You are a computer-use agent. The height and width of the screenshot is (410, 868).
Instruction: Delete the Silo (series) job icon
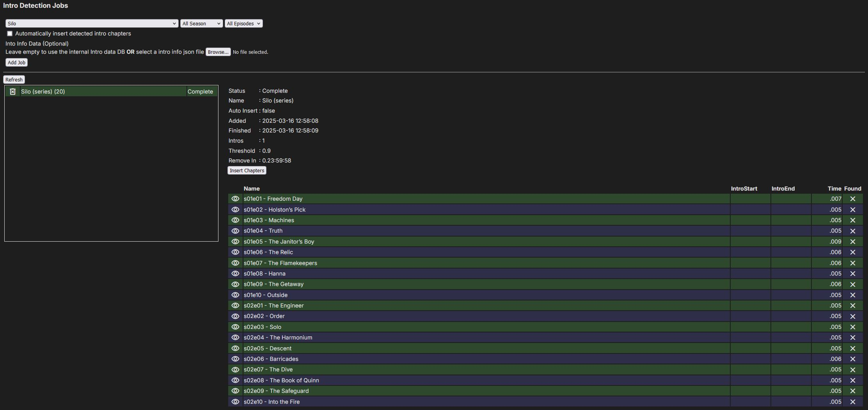(12, 92)
